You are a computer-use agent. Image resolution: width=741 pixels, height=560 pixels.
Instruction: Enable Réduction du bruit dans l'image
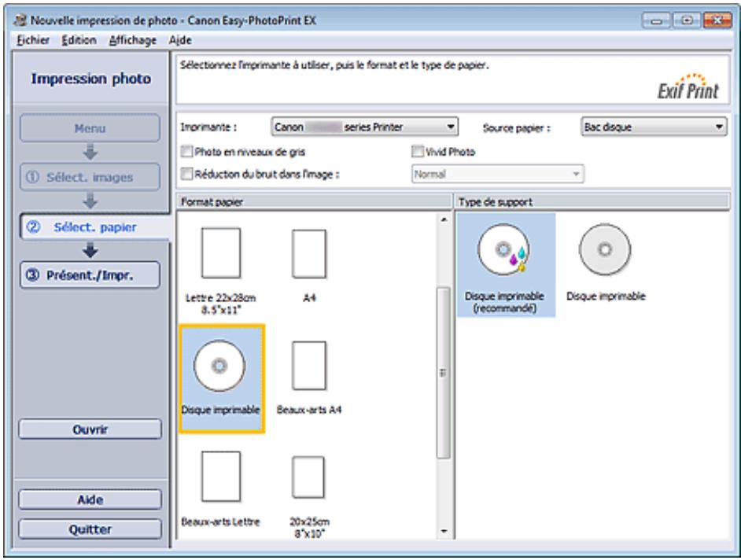click(187, 174)
